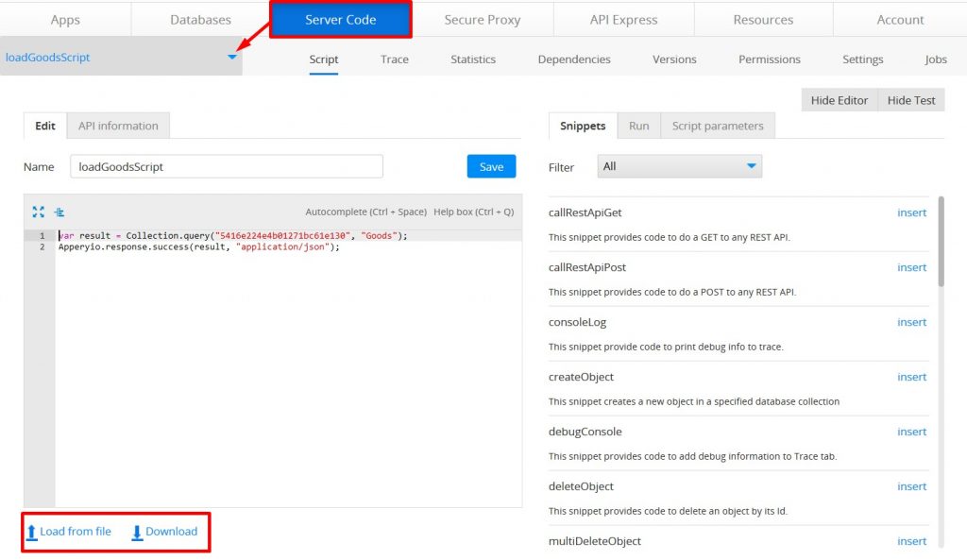
Task: Click the Hide Test button
Action: pyautogui.click(x=911, y=100)
